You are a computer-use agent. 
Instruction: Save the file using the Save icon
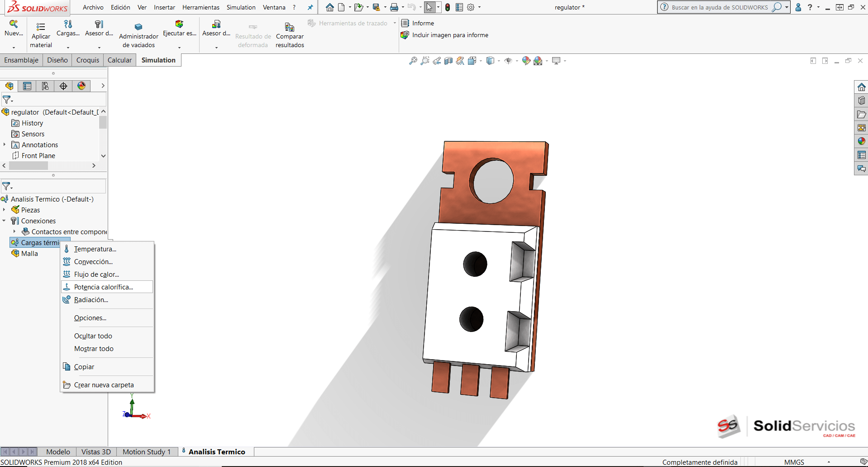click(376, 7)
